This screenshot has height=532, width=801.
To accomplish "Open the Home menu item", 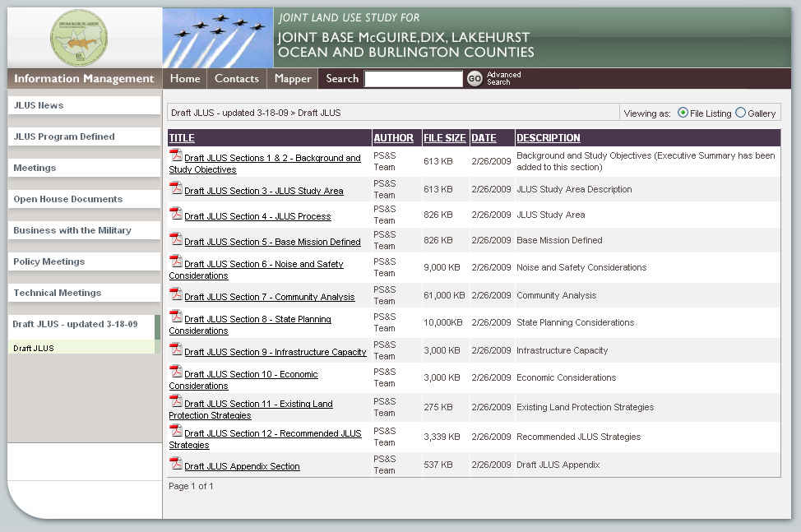I will [x=185, y=79].
